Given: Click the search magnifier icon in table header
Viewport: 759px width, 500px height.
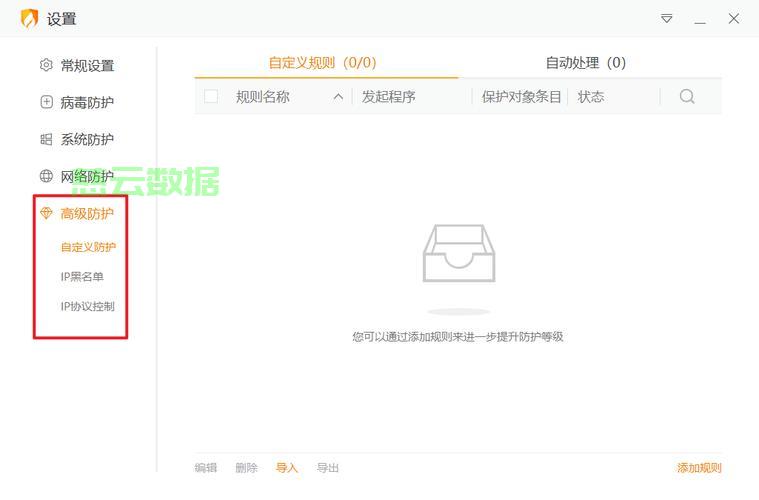Looking at the screenshot, I should 687,97.
